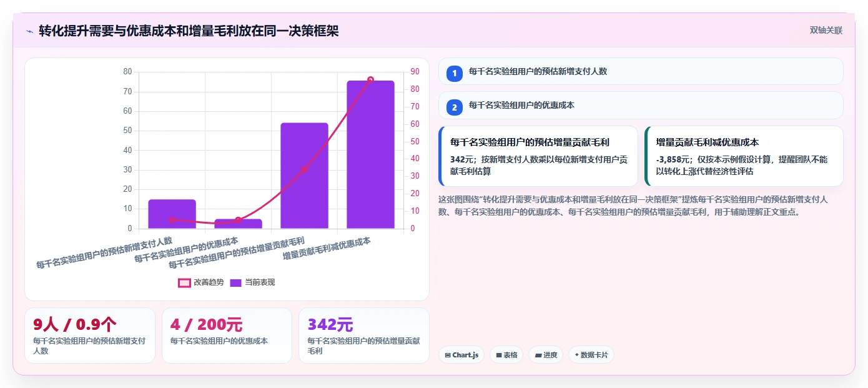The height and width of the screenshot is (388, 868).
Task: Click the 表格 tag chip
Action: pyautogui.click(x=506, y=355)
